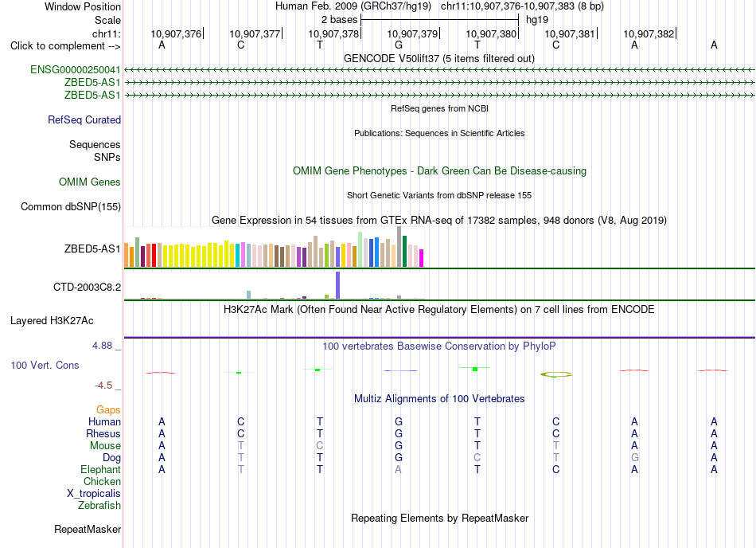Screen dimensions: 756x548
Task: Click position number 10,907,378 on the ruler
Action: click(333, 33)
